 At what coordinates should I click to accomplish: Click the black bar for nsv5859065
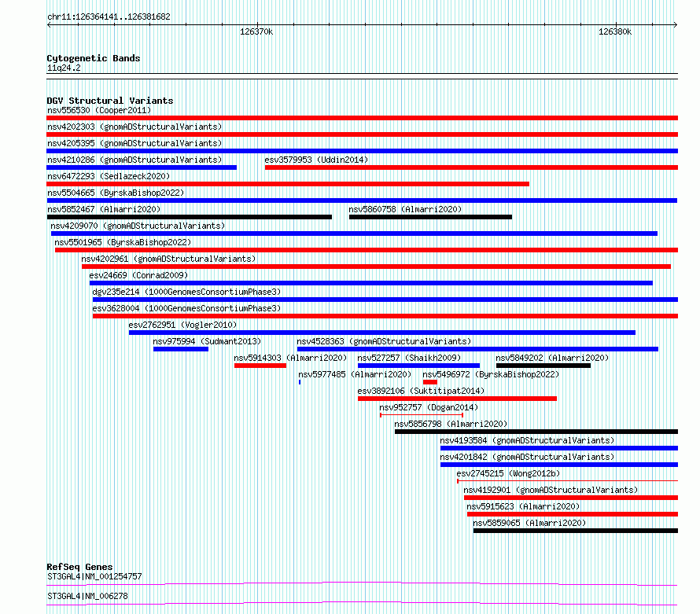point(576,531)
